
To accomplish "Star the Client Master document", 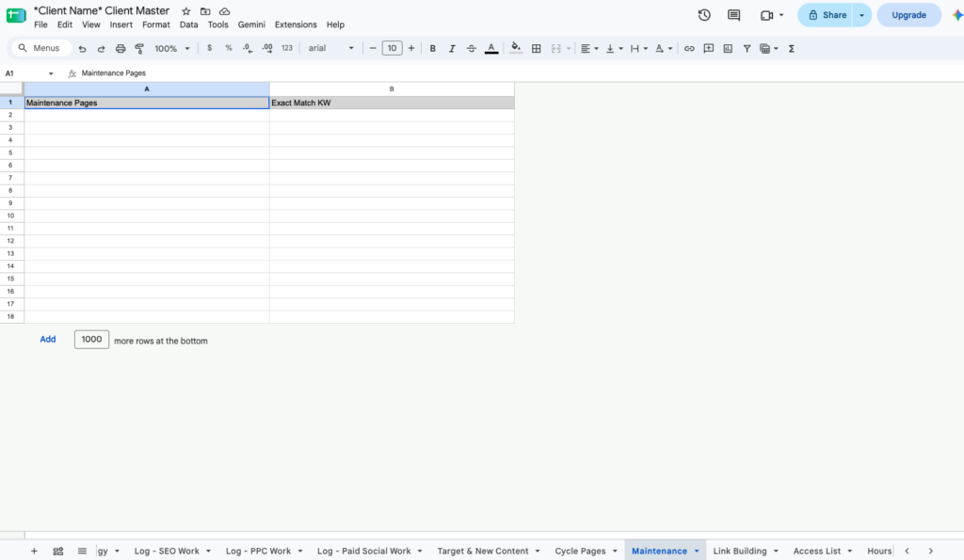I will (x=186, y=11).
